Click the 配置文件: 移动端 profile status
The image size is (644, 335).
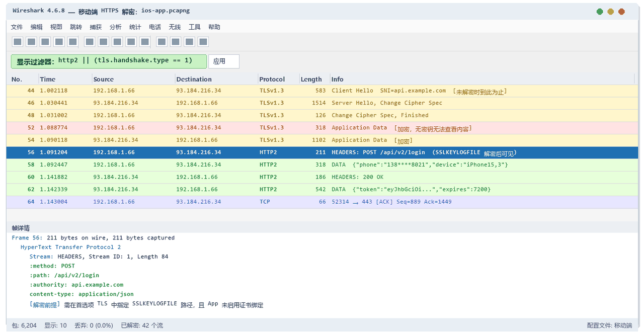pos(609,325)
